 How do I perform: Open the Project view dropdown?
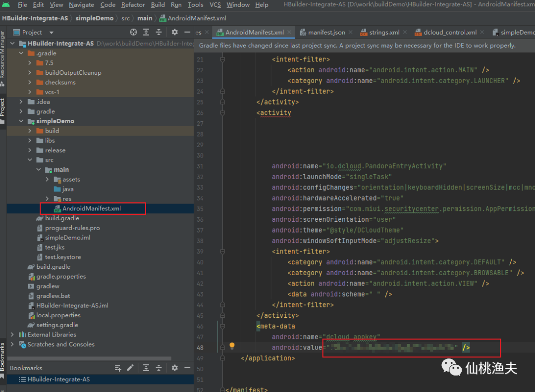(51, 33)
